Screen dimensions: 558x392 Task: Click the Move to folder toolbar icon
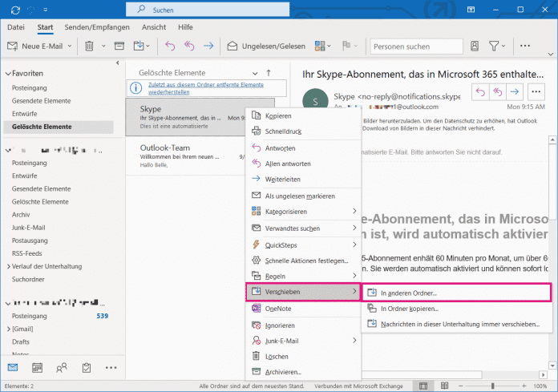pos(139,46)
